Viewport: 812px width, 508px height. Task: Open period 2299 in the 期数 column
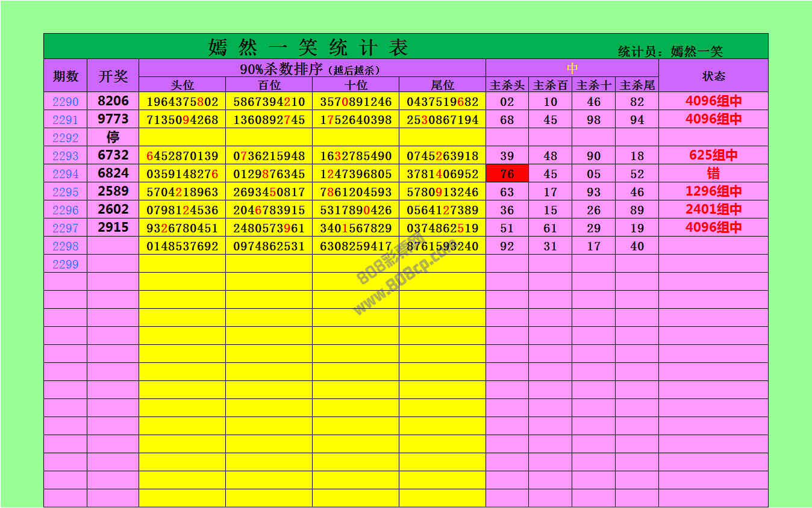click(x=65, y=264)
